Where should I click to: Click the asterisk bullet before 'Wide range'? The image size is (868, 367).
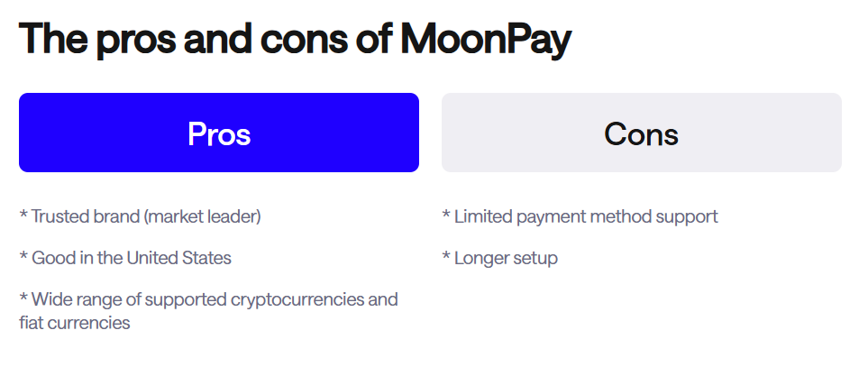(x=23, y=298)
